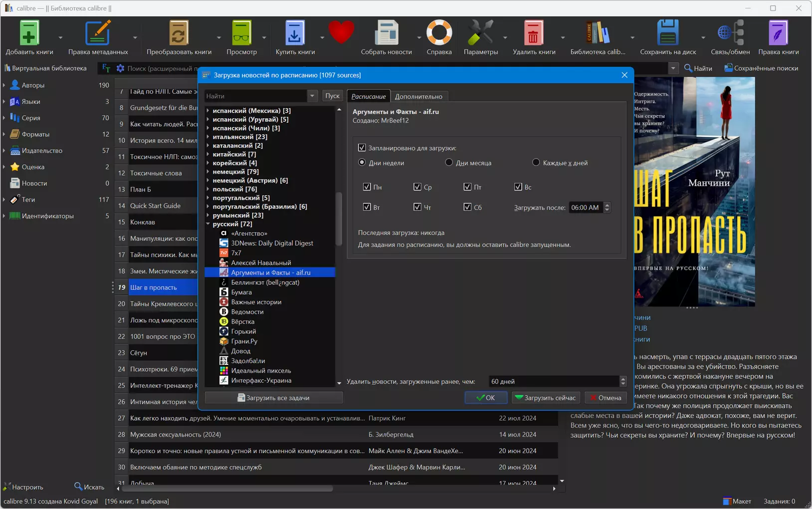The image size is (812, 509).
Task: Open Сохранённые поиски in main window
Action: pyautogui.click(x=761, y=68)
